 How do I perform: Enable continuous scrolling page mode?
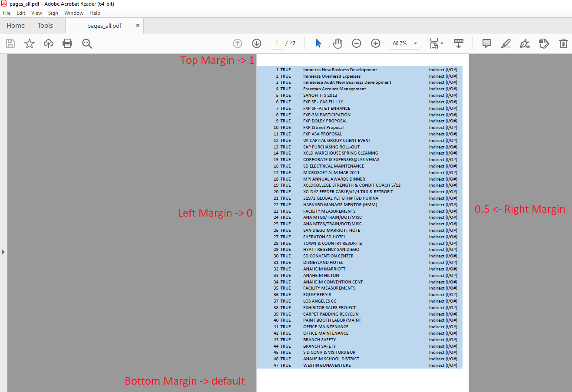tap(458, 43)
